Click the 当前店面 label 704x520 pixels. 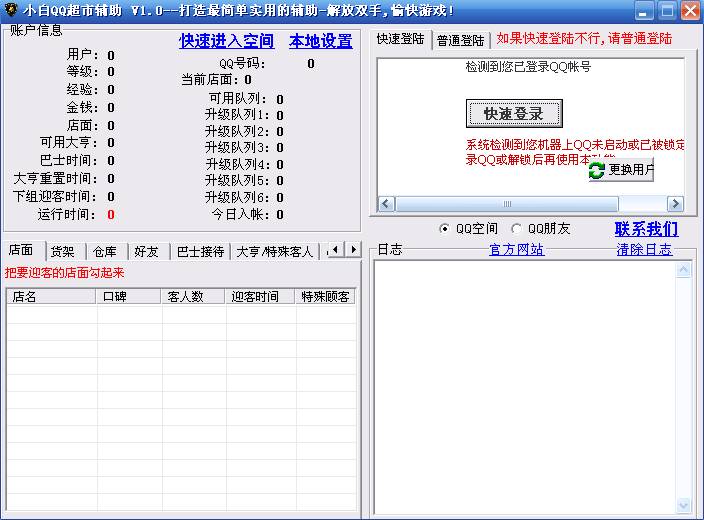point(212,80)
